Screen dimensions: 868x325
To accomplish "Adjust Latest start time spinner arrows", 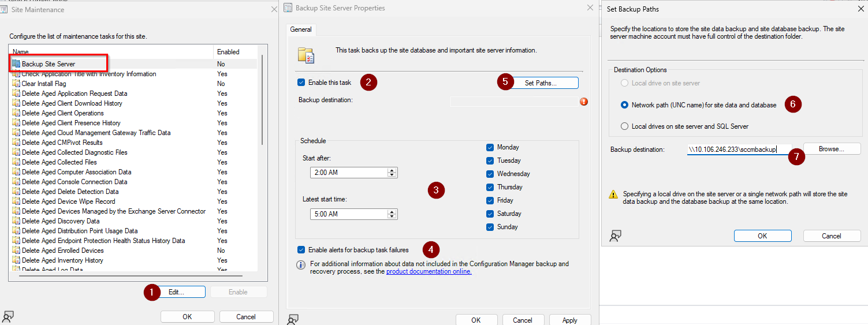I will coord(393,214).
